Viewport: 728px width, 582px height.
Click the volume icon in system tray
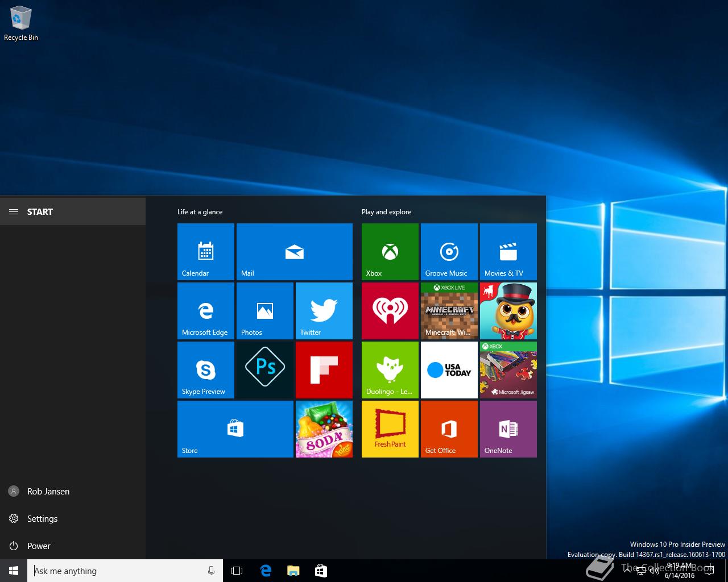click(654, 571)
